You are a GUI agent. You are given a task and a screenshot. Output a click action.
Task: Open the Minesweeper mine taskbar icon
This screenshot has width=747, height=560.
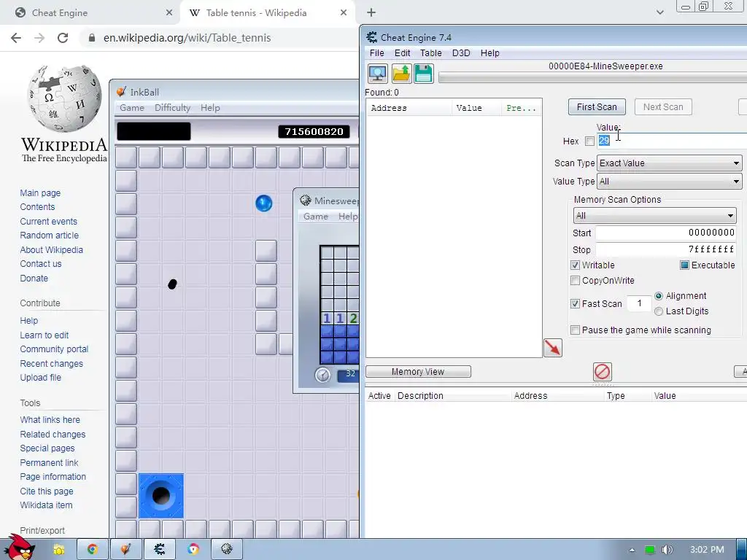(x=227, y=550)
